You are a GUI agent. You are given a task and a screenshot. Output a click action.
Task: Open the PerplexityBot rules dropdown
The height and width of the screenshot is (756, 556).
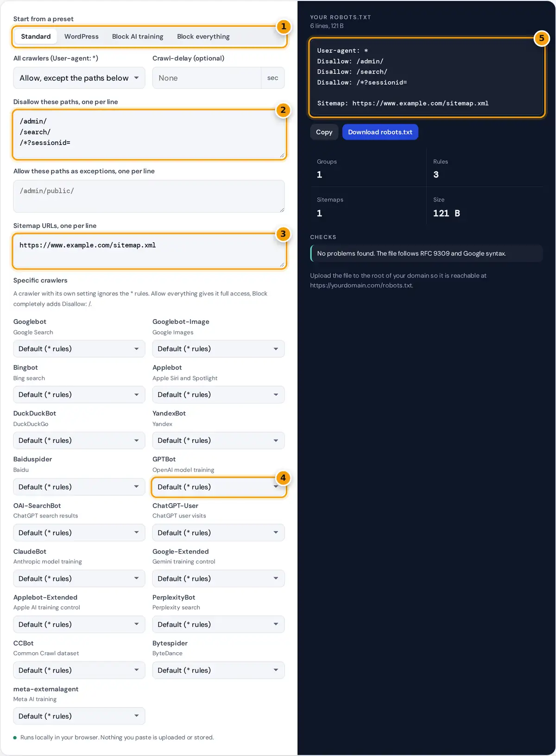tap(219, 624)
